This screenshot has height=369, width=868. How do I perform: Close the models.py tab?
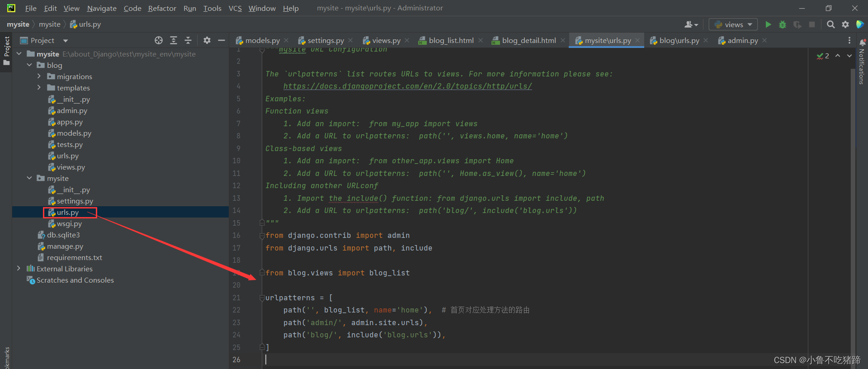pyautogui.click(x=286, y=40)
